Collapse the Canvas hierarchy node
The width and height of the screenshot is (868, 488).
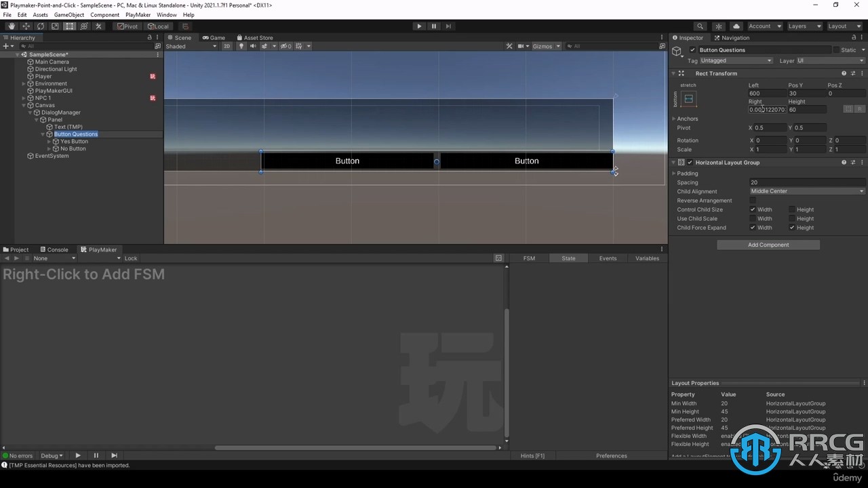point(24,105)
